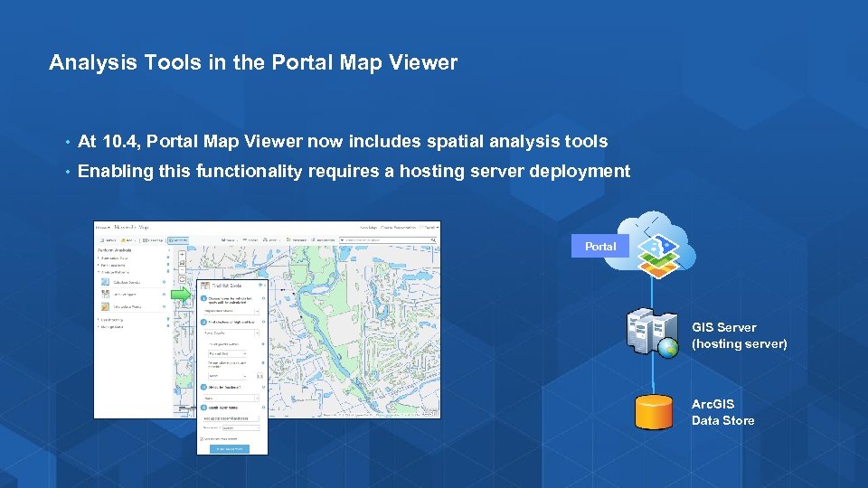Show info for Calculate Density

pyautogui.click(x=164, y=282)
